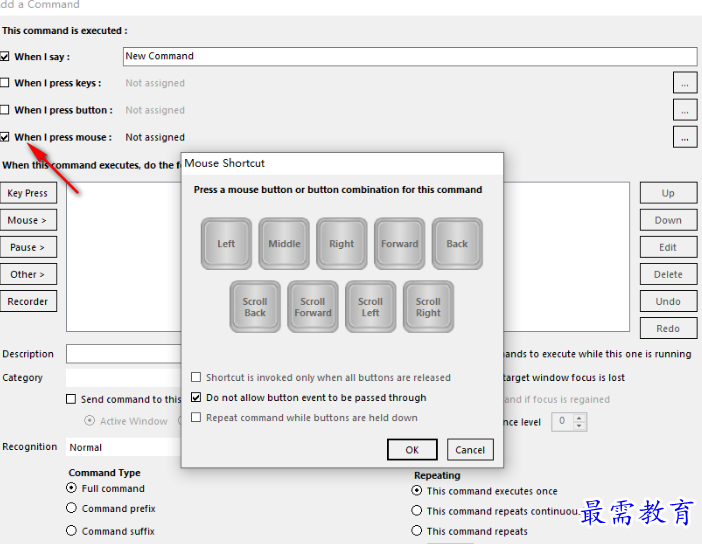Screen dimensions: 702x544
Task: Click the Delete action button
Action: 668,274
